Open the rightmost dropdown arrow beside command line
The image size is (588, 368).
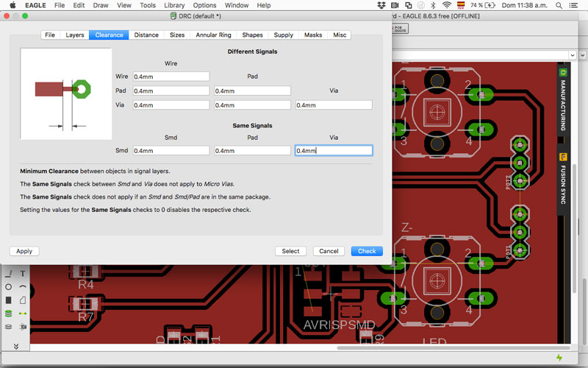(x=582, y=55)
